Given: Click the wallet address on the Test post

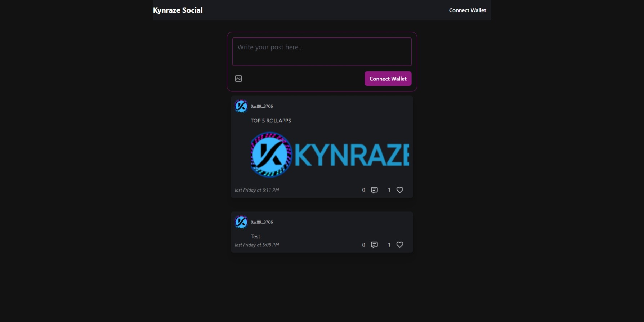Looking at the screenshot, I should (262, 222).
